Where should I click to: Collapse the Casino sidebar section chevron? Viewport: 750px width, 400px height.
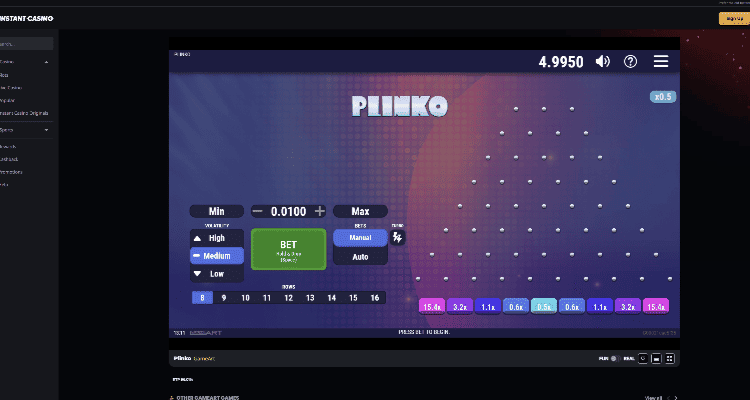tap(46, 62)
